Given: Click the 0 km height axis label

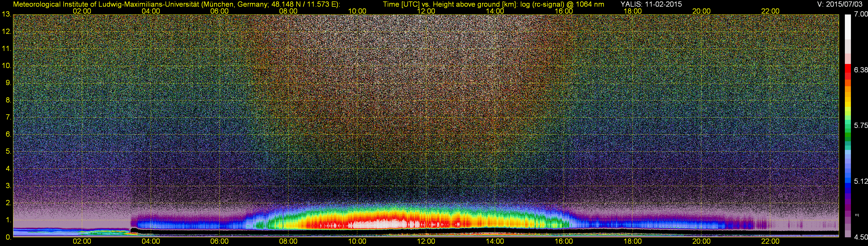Looking at the screenshot, I should (x=8, y=237).
